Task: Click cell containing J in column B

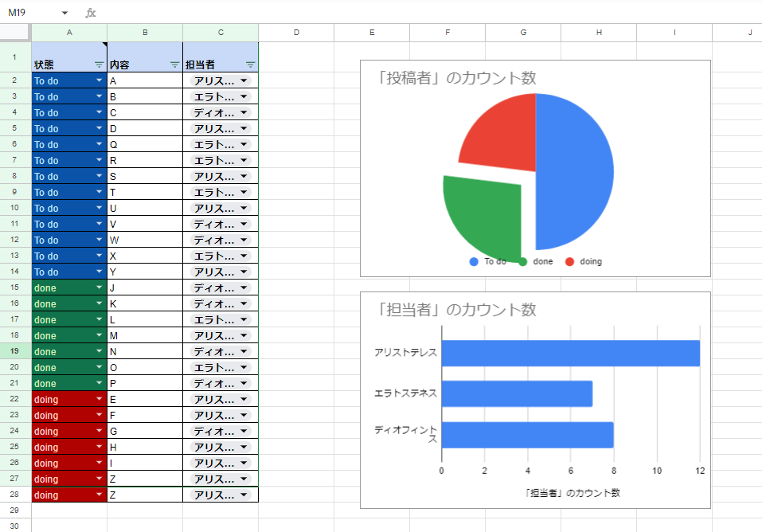Action: point(145,288)
